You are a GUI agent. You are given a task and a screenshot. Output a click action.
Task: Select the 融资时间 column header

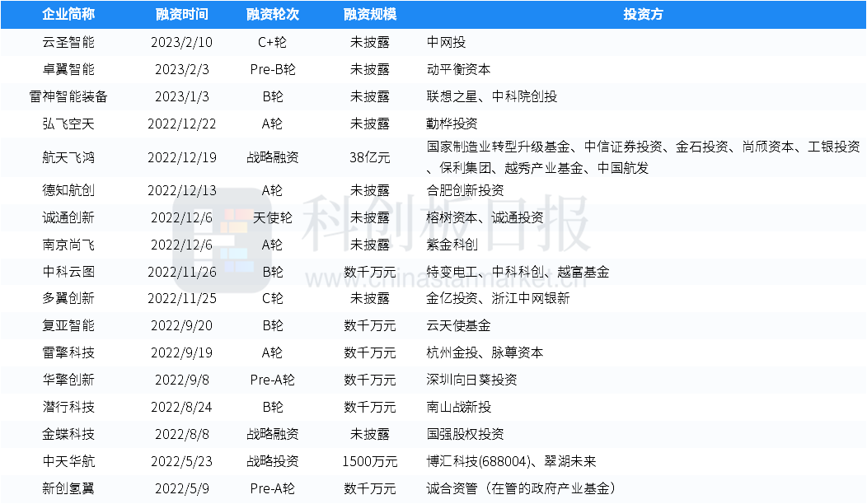(182, 14)
